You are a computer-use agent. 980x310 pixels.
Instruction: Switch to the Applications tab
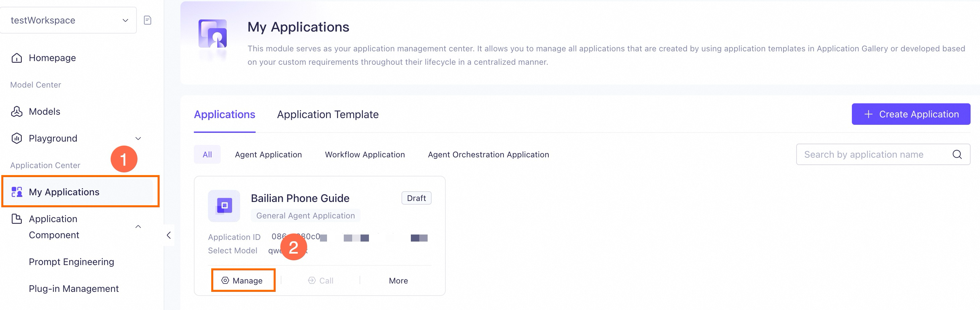click(224, 114)
